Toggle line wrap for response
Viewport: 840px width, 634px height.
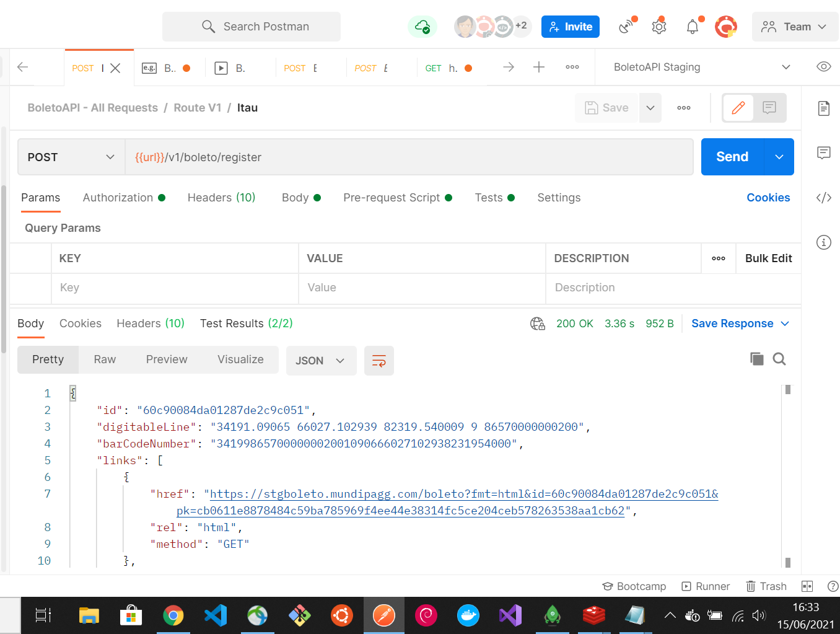(x=379, y=361)
